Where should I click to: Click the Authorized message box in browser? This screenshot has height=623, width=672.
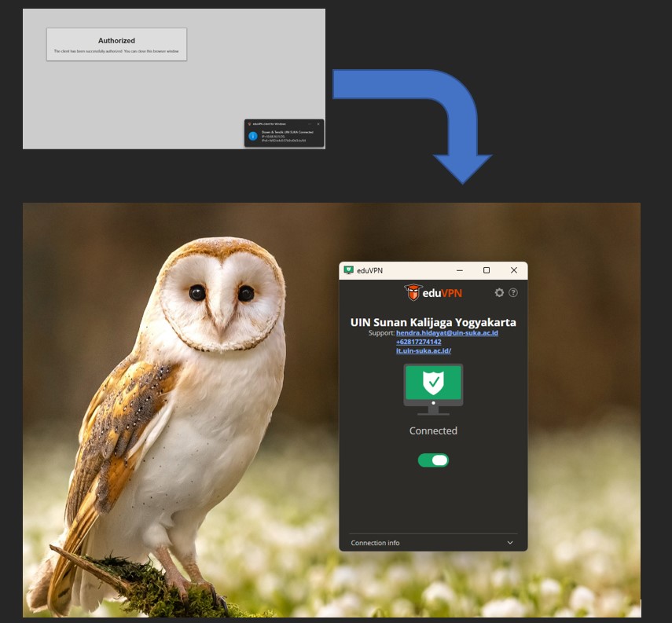[116, 45]
